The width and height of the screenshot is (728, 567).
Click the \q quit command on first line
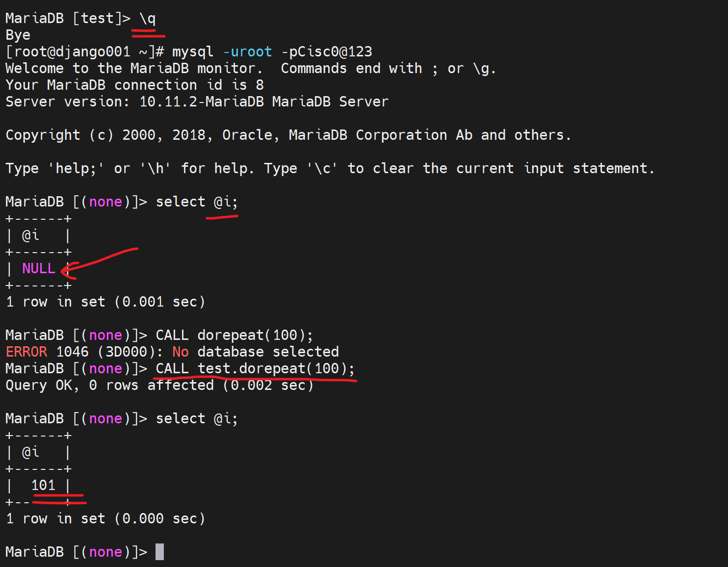pos(148,19)
